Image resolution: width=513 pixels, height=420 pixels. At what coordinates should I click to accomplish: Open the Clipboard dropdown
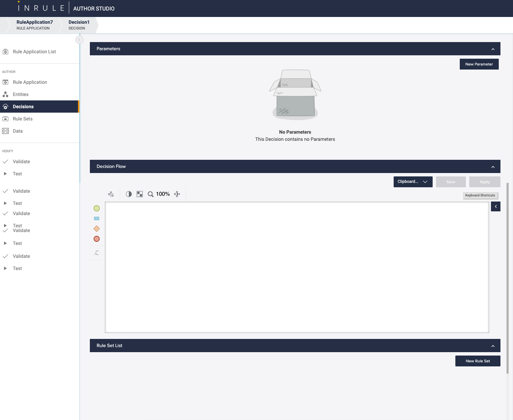click(x=413, y=182)
